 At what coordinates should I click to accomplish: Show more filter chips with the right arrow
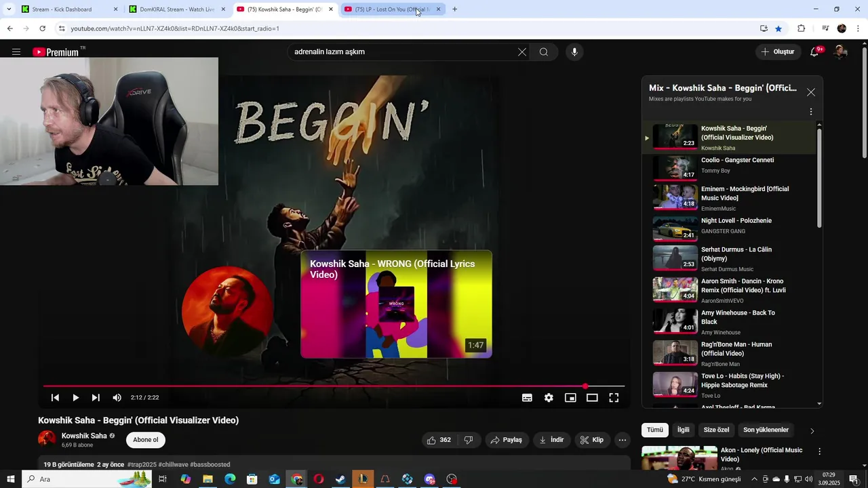(812, 430)
